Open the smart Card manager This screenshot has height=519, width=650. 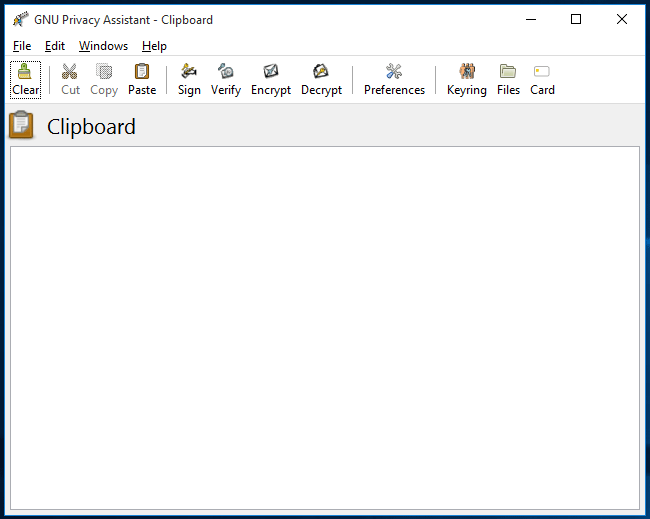[542, 80]
